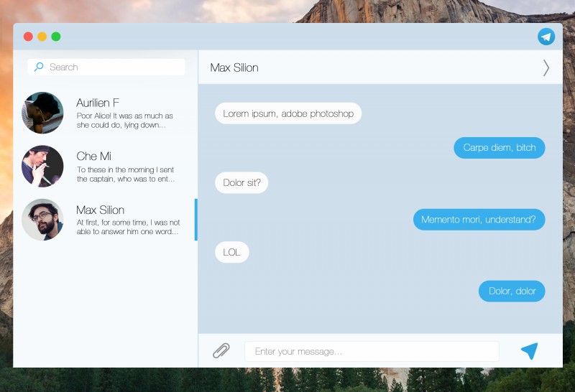The image size is (575, 392).
Task: Click the Enter your message field
Action: [x=372, y=351]
